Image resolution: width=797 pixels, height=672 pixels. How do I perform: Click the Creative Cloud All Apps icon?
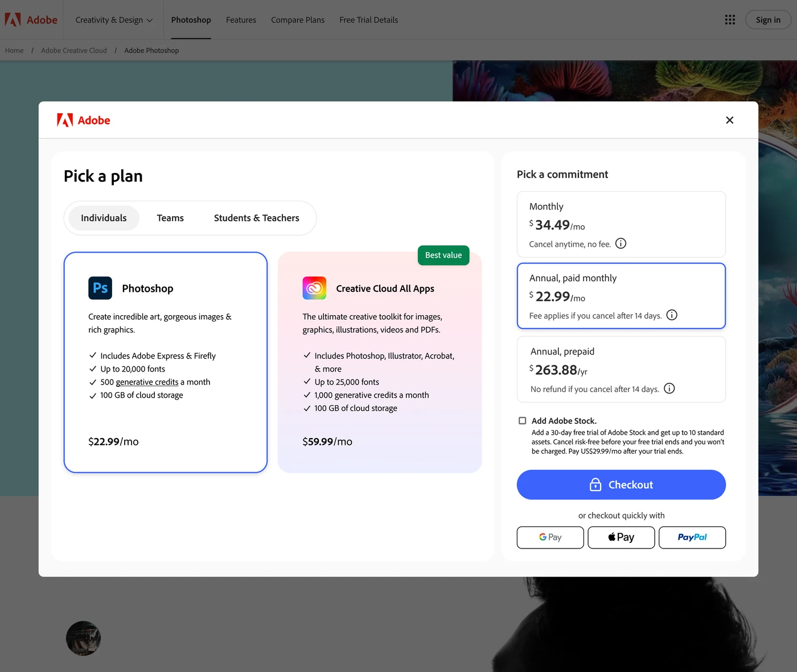[314, 288]
